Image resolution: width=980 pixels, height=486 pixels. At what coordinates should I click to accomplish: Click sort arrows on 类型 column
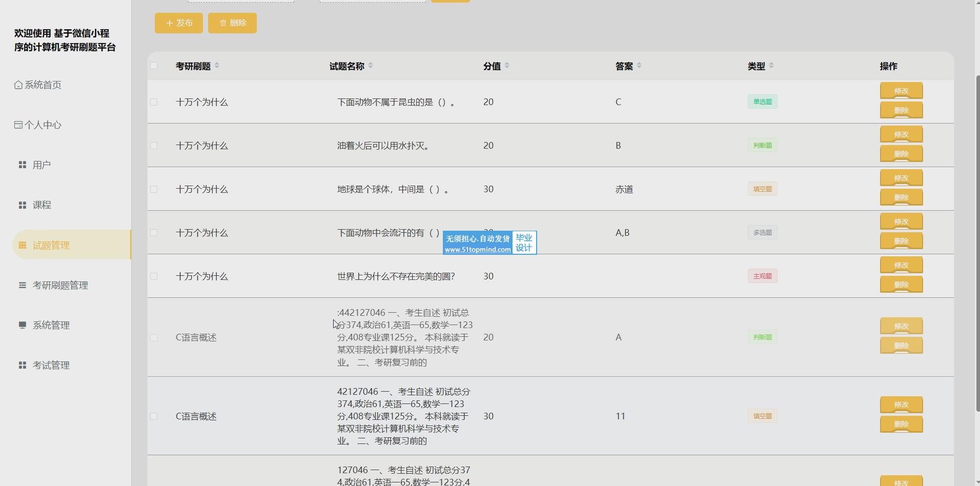(x=771, y=66)
